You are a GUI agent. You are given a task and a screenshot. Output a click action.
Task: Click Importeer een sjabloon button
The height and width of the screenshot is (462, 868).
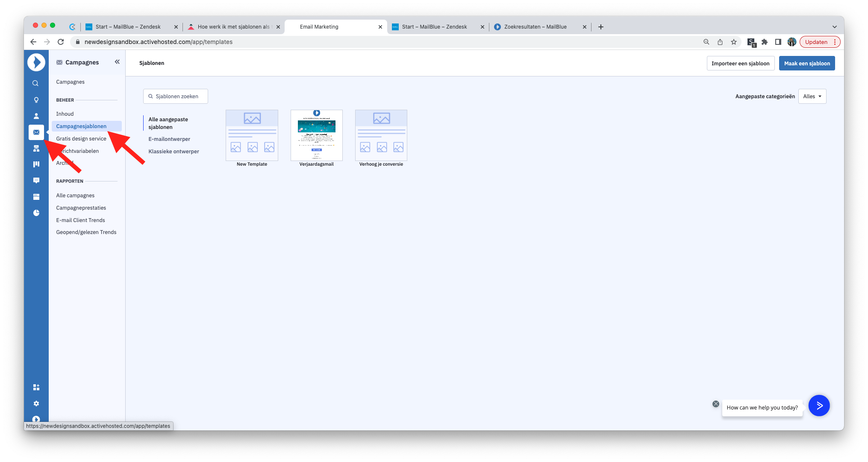click(740, 63)
